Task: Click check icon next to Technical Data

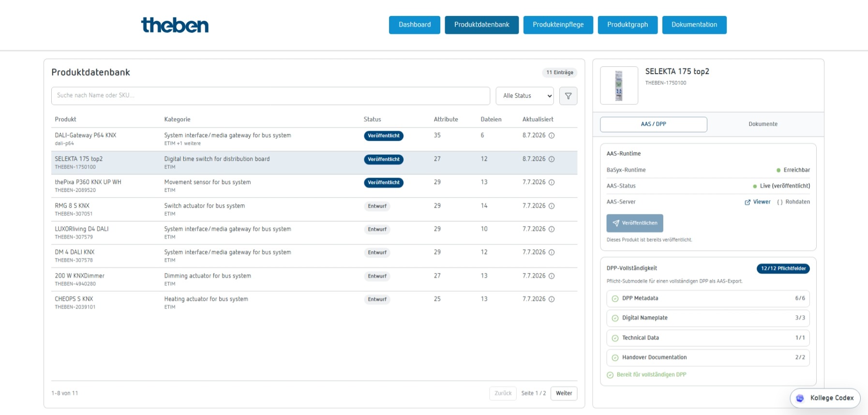Action: coord(615,338)
